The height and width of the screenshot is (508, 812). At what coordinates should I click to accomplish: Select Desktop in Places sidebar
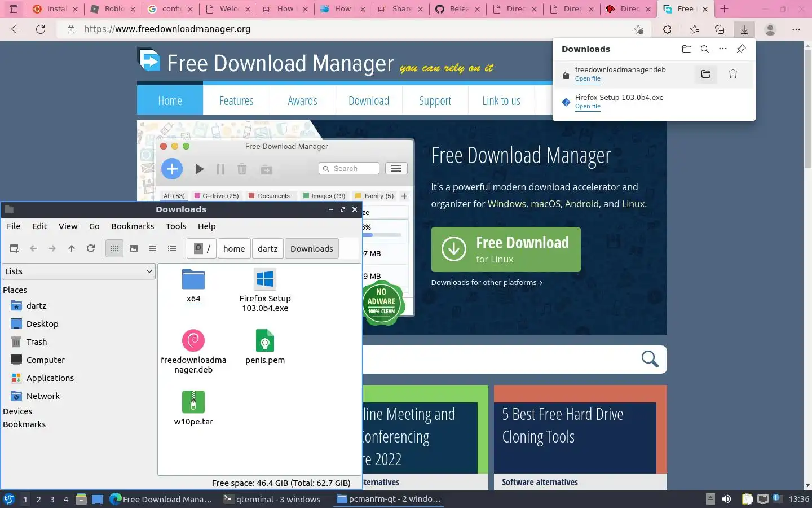[x=42, y=324]
